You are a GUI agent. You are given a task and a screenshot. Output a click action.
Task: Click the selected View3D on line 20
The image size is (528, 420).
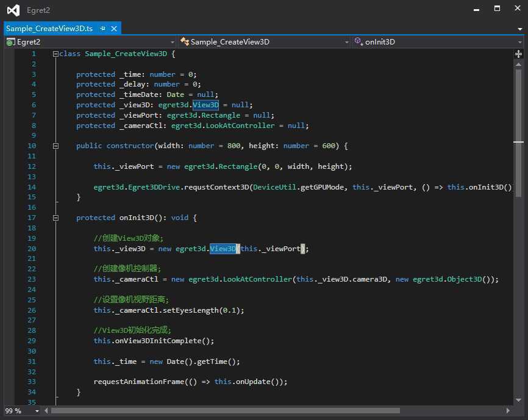coord(223,249)
